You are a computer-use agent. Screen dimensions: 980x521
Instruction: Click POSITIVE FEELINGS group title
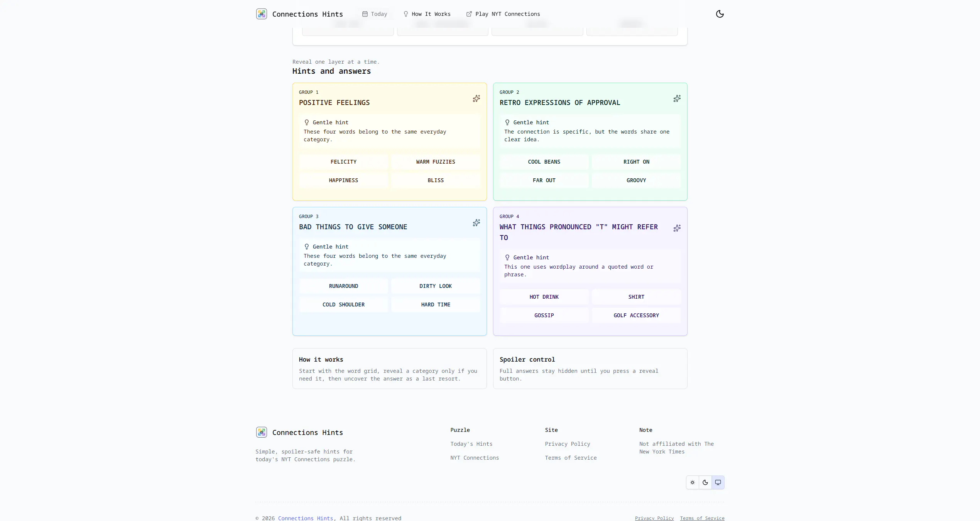pyautogui.click(x=334, y=103)
